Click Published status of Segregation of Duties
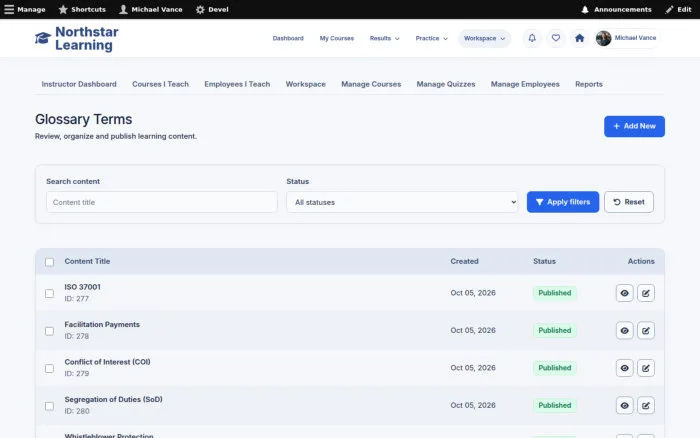Screen dimensions: 700x438 [554, 405]
